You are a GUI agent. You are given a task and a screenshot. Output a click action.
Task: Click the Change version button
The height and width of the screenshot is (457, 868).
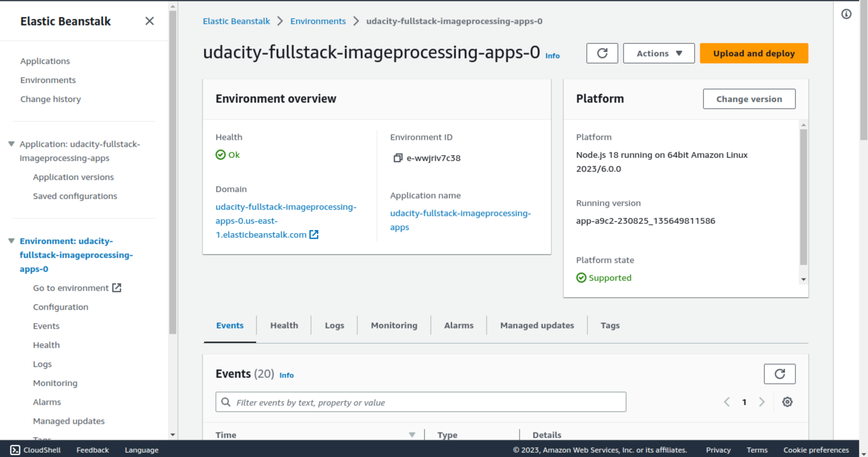749,99
